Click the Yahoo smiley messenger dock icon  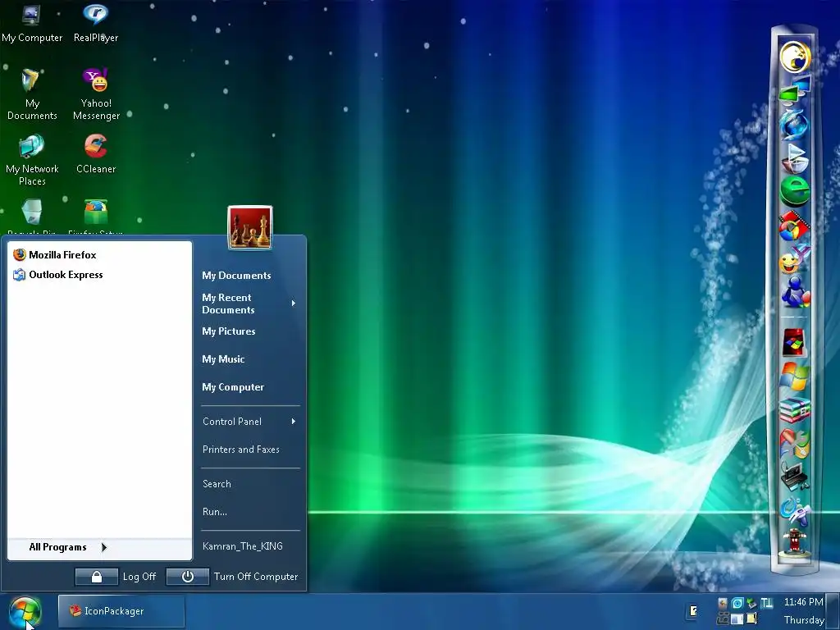point(795,260)
